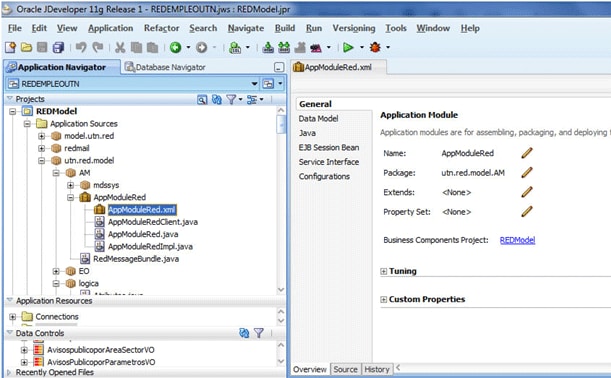Collapse the utn.red.model package node
Screen dimensions: 611x378
coord(41,161)
